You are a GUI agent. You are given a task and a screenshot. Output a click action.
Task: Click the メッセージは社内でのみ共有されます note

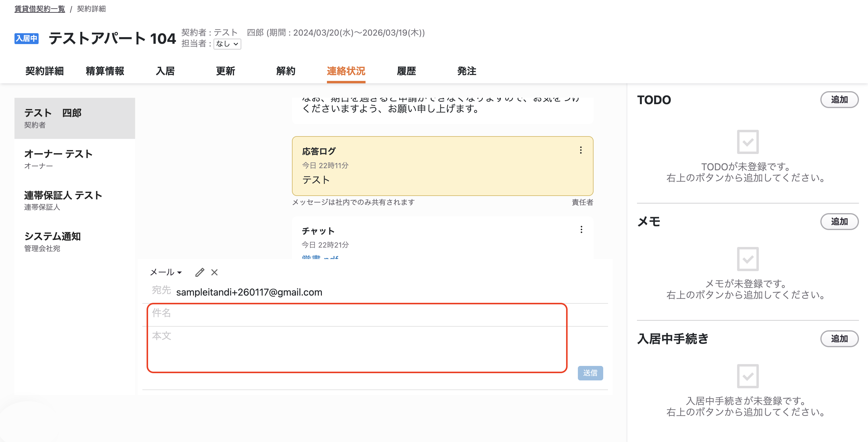coord(353,202)
